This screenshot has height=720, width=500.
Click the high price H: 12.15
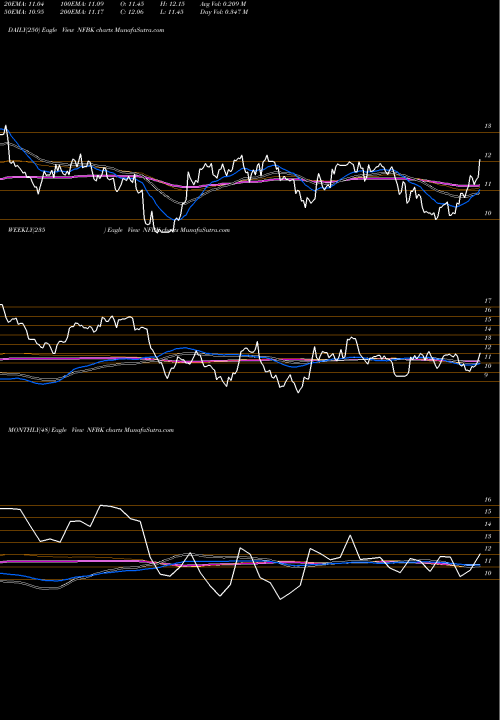[172, 4]
